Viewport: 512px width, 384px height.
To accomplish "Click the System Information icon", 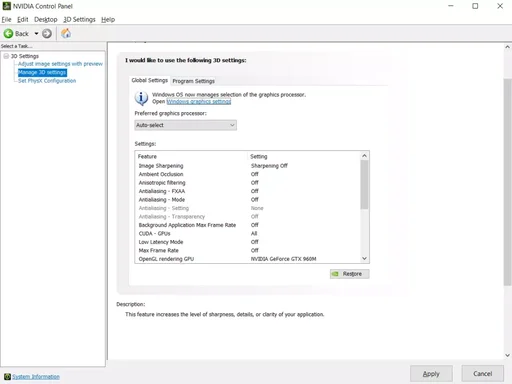I will coord(7,377).
